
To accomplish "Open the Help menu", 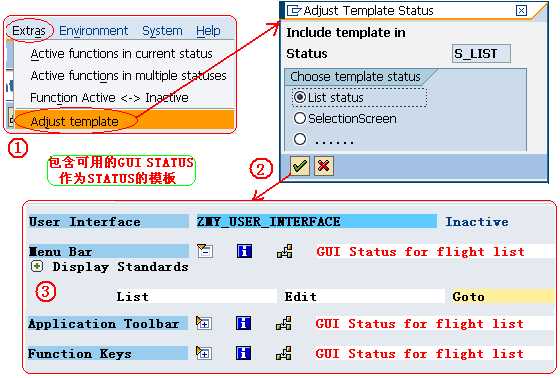I will point(208,31).
